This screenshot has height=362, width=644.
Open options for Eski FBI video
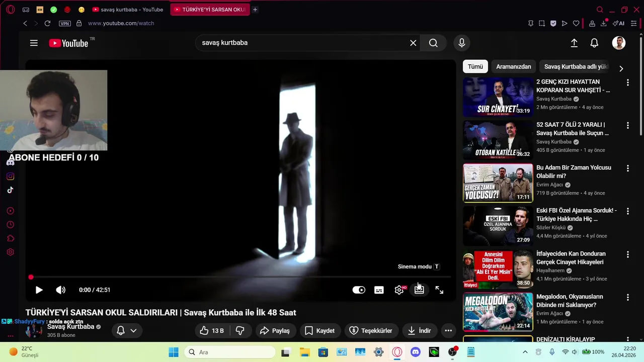[627, 211]
